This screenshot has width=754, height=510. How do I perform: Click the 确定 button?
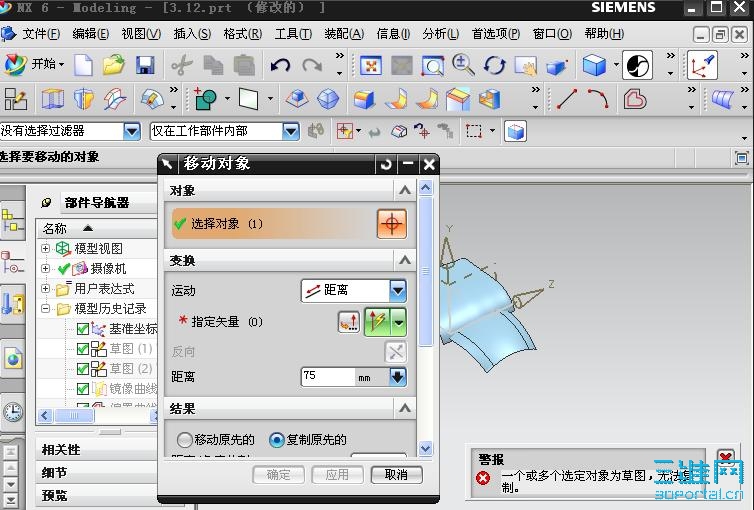point(278,475)
